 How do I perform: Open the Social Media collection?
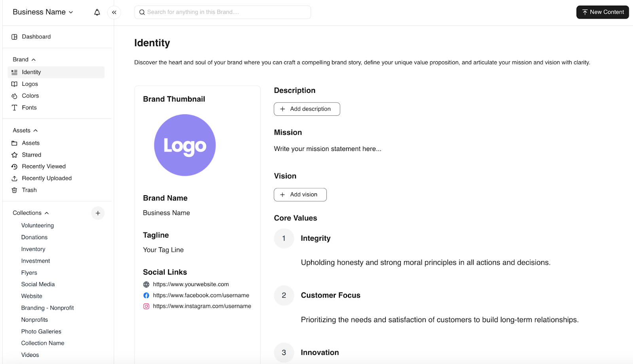click(38, 284)
